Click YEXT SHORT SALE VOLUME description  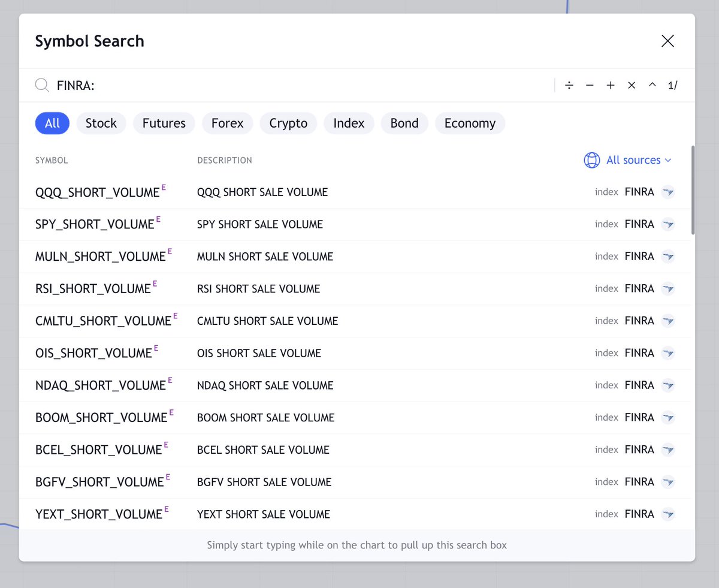(264, 514)
